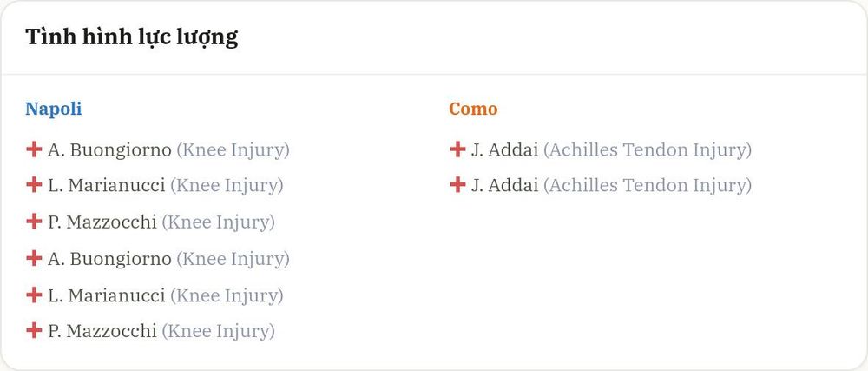
Task: Click first Achilles Tendon Injury label
Action: (648, 150)
